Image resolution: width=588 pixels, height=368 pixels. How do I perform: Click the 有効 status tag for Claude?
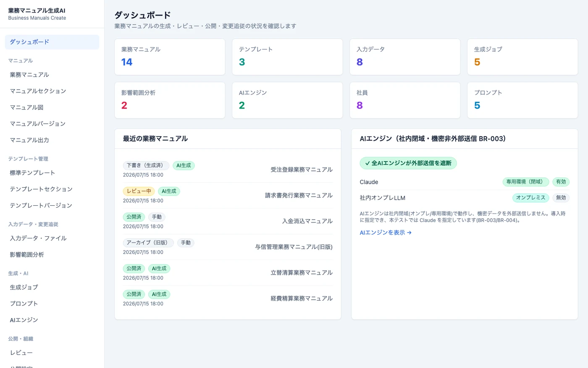561,182
